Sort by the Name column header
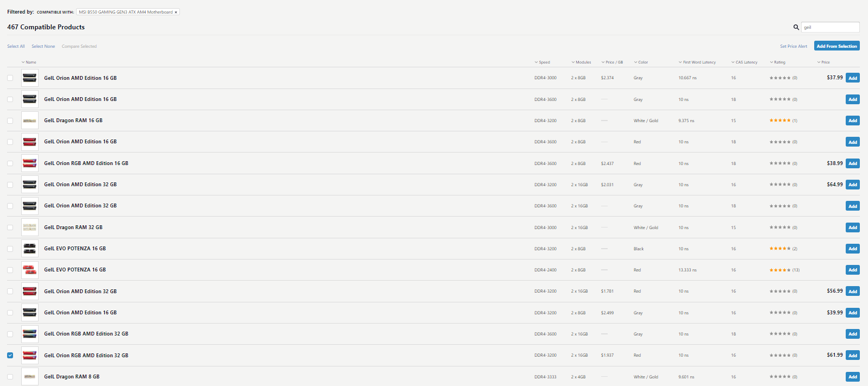Image resolution: width=868 pixels, height=386 pixels. click(29, 62)
